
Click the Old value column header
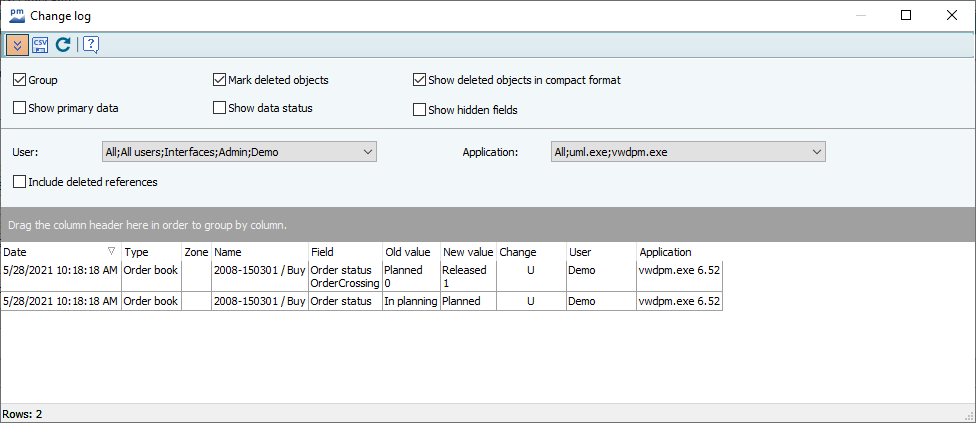point(410,252)
